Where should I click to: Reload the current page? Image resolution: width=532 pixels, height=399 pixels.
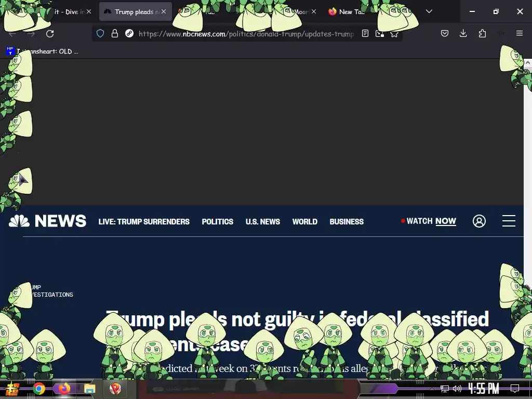50,34
